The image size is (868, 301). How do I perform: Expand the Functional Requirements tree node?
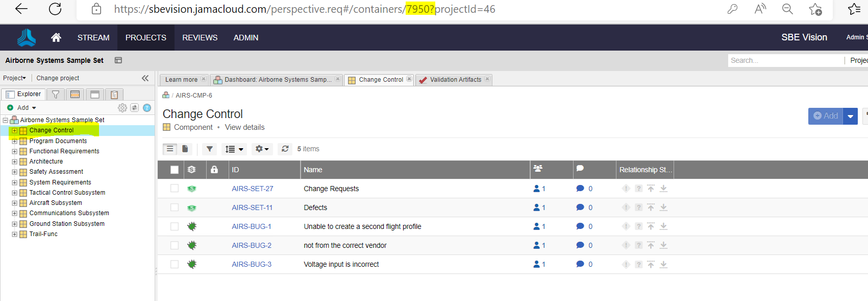(x=14, y=151)
